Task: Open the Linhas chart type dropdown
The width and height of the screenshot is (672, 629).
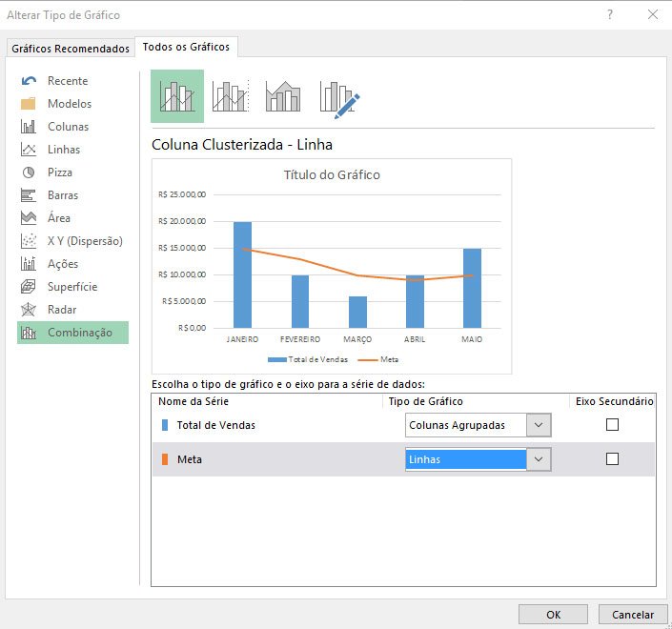Action: pyautogui.click(x=540, y=459)
